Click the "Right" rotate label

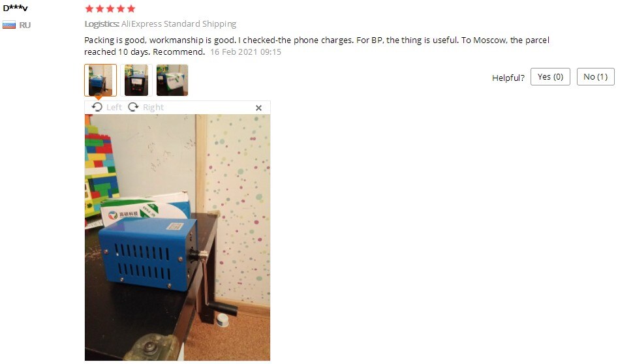coord(153,108)
